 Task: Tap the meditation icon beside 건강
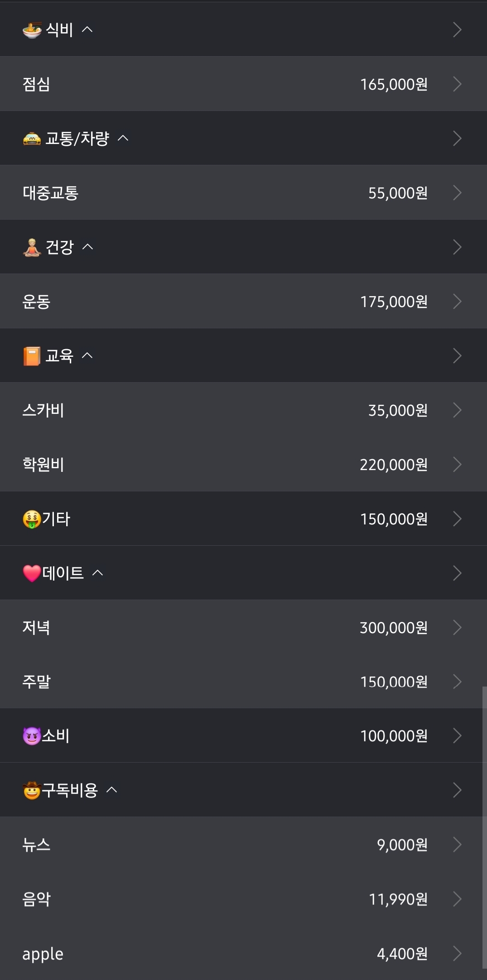click(32, 247)
